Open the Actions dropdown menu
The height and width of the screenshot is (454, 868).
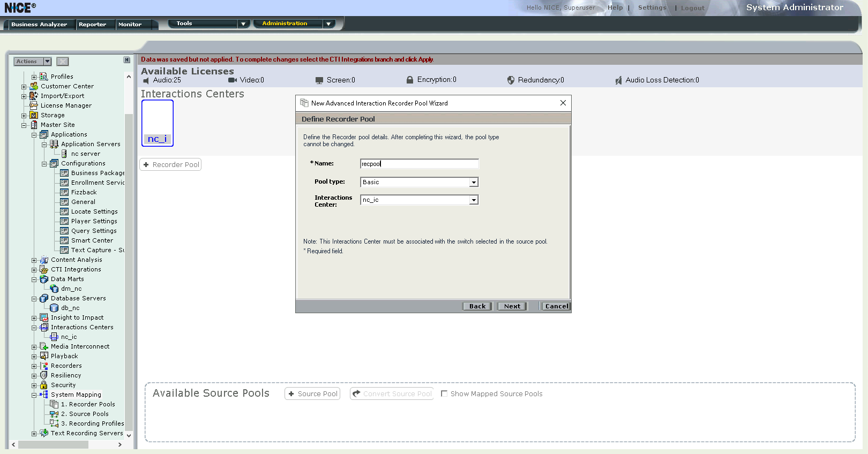[x=32, y=62]
